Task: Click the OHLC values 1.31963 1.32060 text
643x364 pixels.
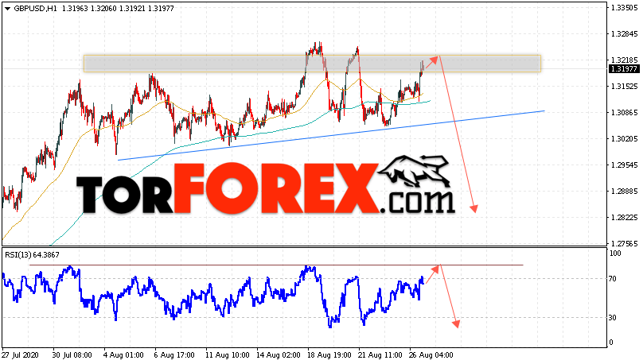Action: coord(89,8)
